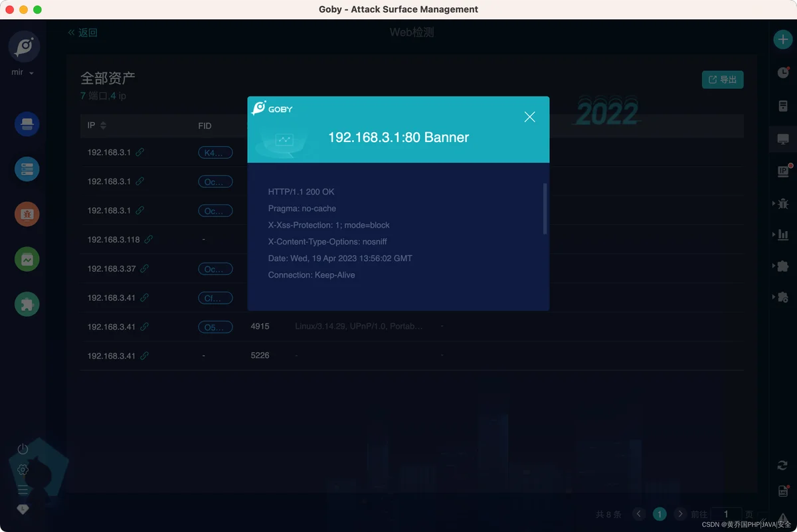
Task: Go to the next page of results
Action: pos(679,514)
